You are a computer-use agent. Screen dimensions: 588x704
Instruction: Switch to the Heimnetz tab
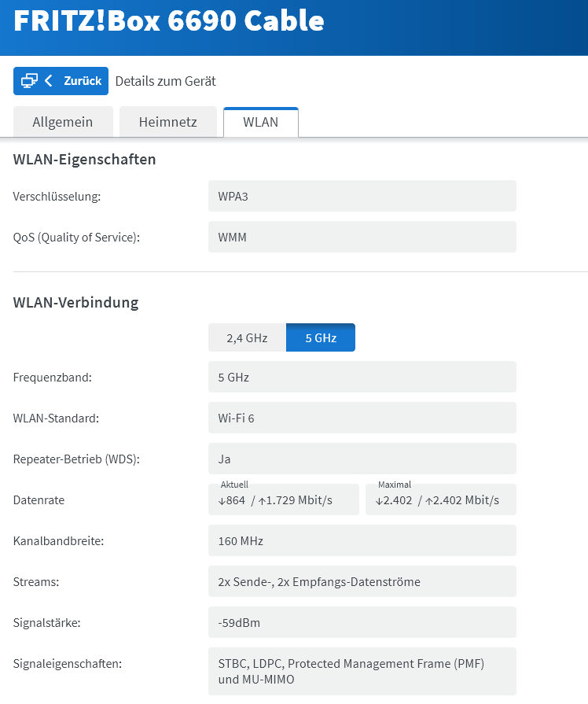click(x=167, y=122)
